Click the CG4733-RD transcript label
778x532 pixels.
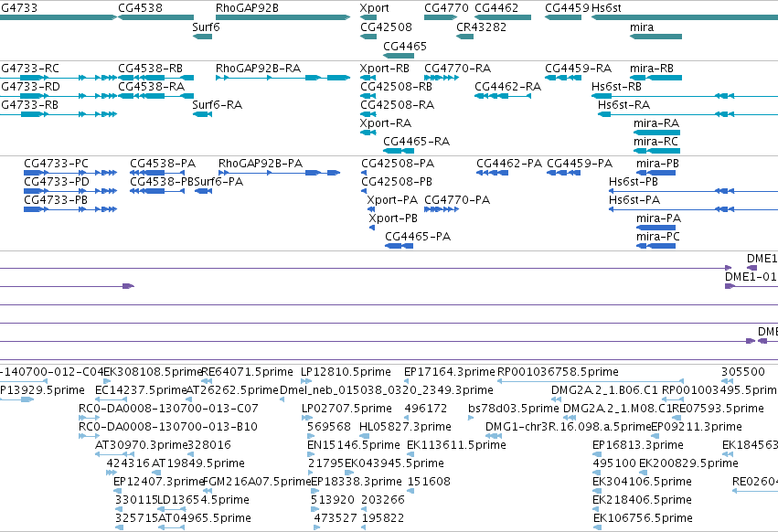(30, 86)
